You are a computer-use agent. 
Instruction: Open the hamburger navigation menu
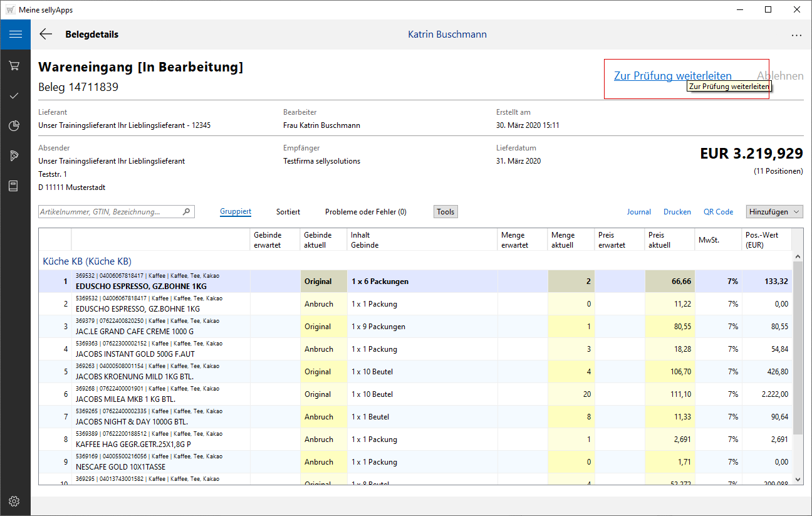(x=15, y=34)
